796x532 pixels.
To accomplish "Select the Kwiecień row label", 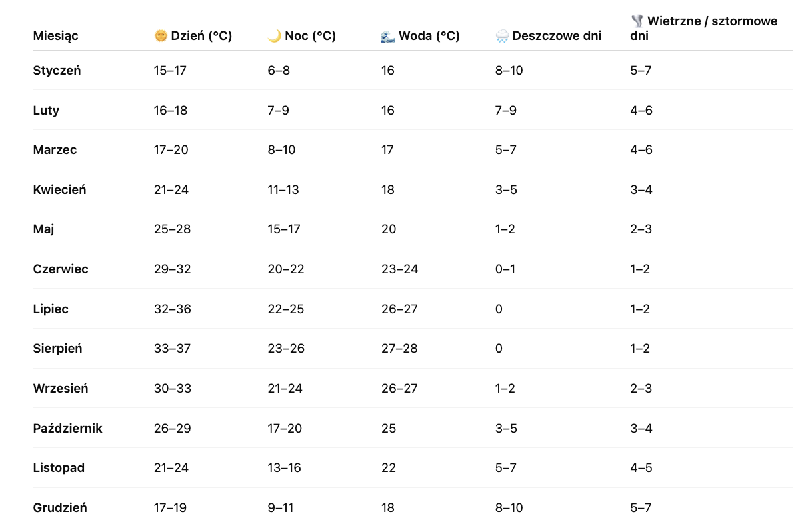I will click(59, 189).
